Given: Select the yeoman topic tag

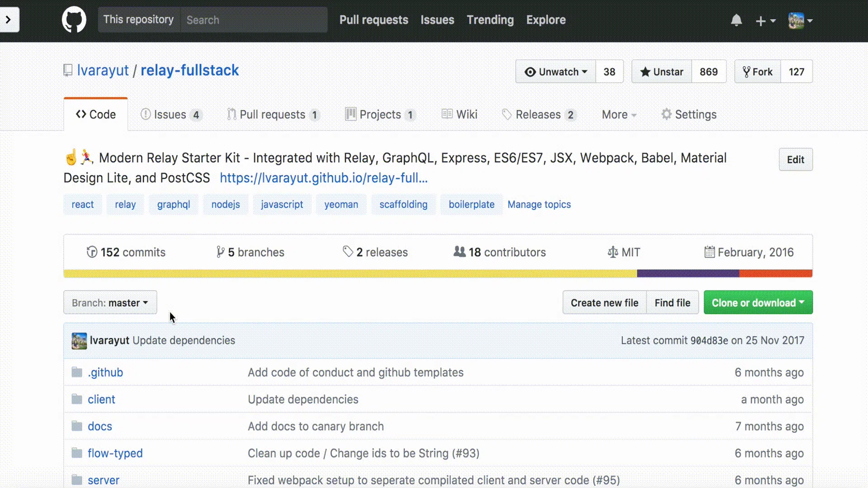Looking at the screenshot, I should pyautogui.click(x=341, y=204).
